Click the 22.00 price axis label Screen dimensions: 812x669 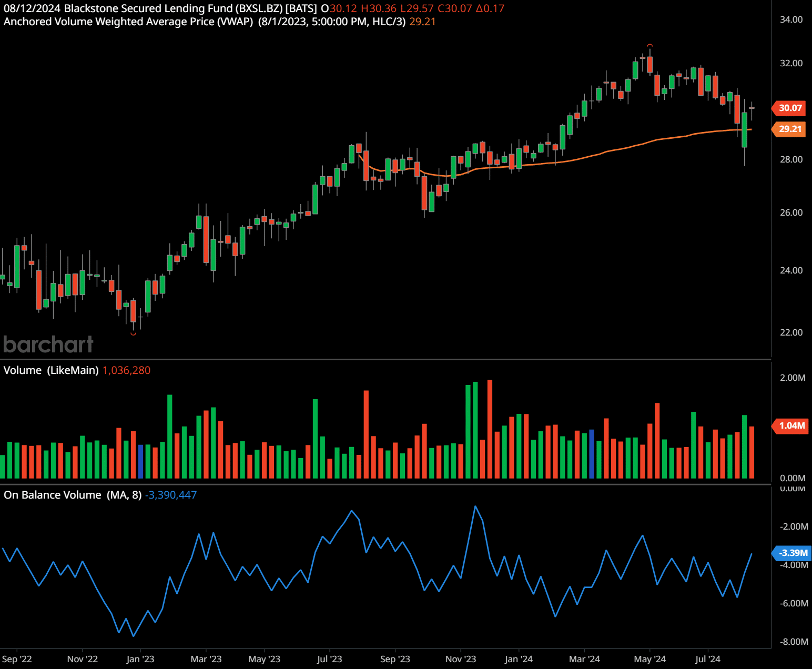point(791,332)
